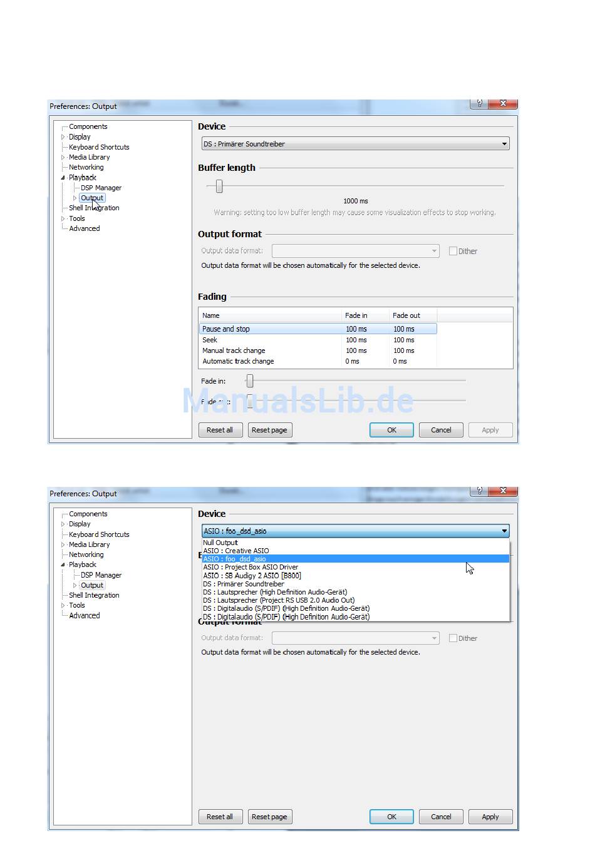595x868 pixels.
Task: Open DSP Manager in the upper dialog
Action: (101, 188)
